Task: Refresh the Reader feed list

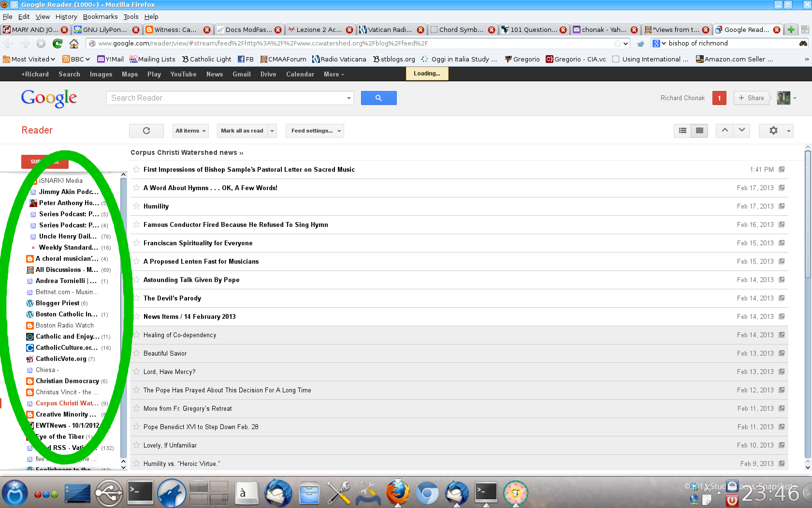Action: (146, 131)
